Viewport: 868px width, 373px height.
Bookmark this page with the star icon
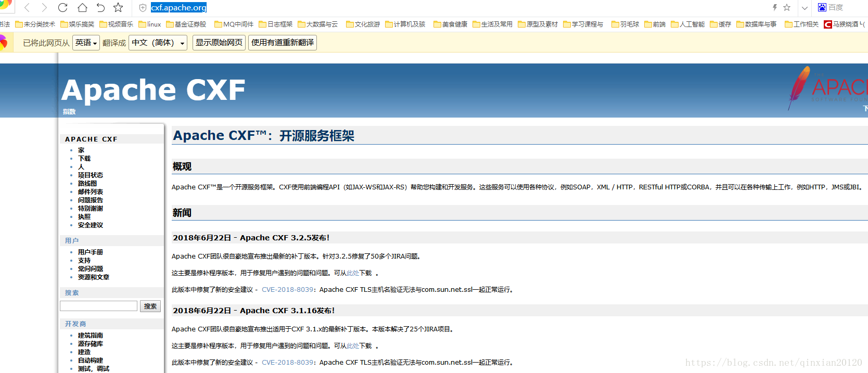(118, 8)
